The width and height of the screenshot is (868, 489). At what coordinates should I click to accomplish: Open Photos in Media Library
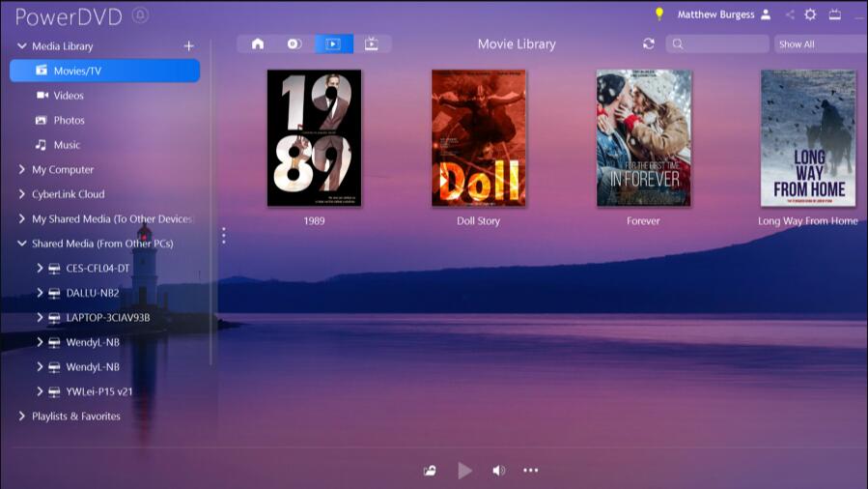[x=70, y=120]
